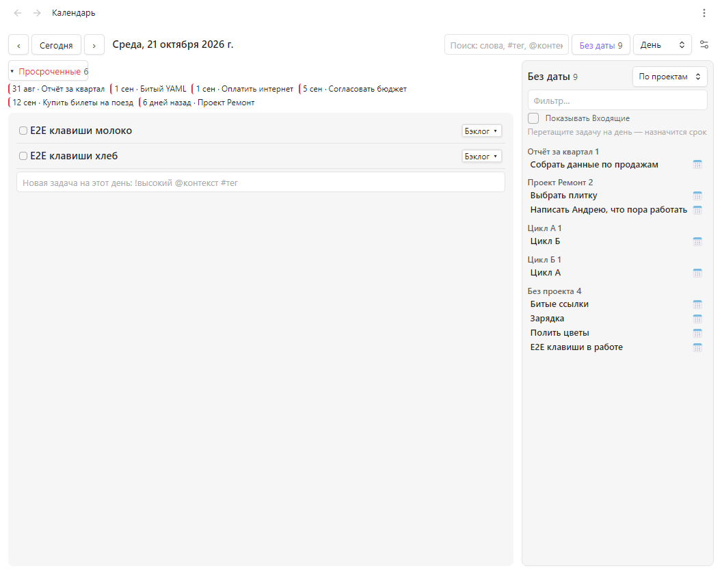
Task: Check off the E2E клавиши хлеб task
Action: [x=23, y=156]
